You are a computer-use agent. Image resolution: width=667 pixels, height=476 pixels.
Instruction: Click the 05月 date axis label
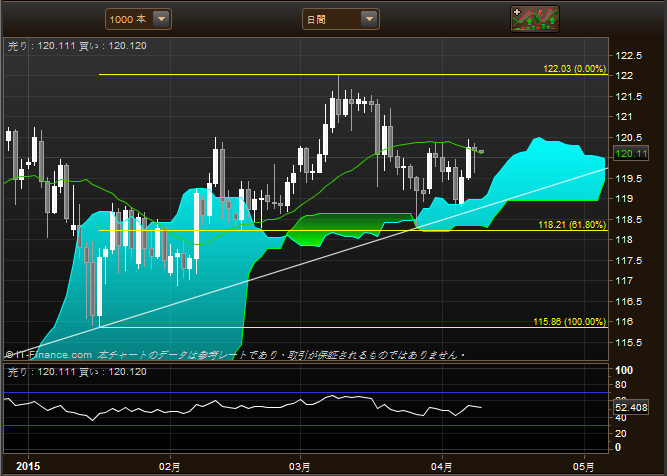coord(584,467)
